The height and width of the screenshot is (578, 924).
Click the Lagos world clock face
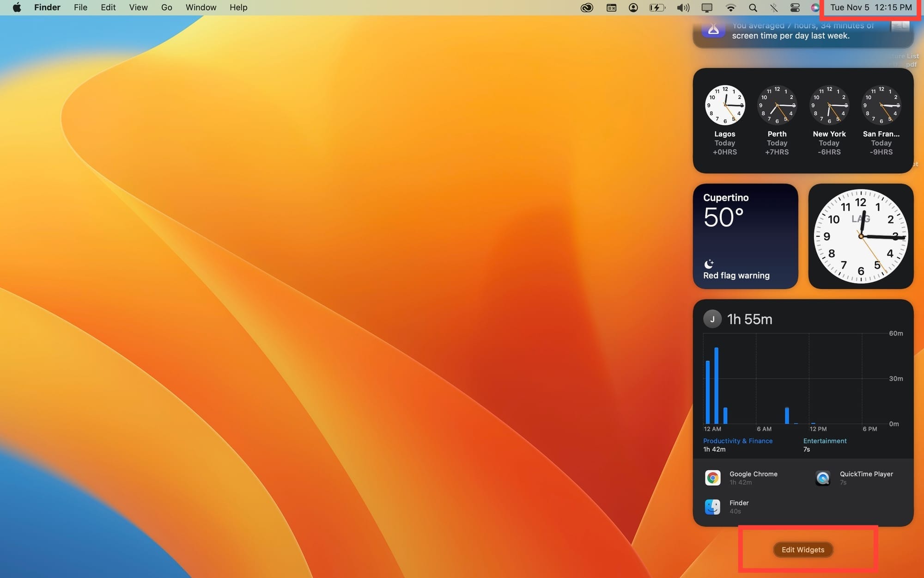click(724, 105)
